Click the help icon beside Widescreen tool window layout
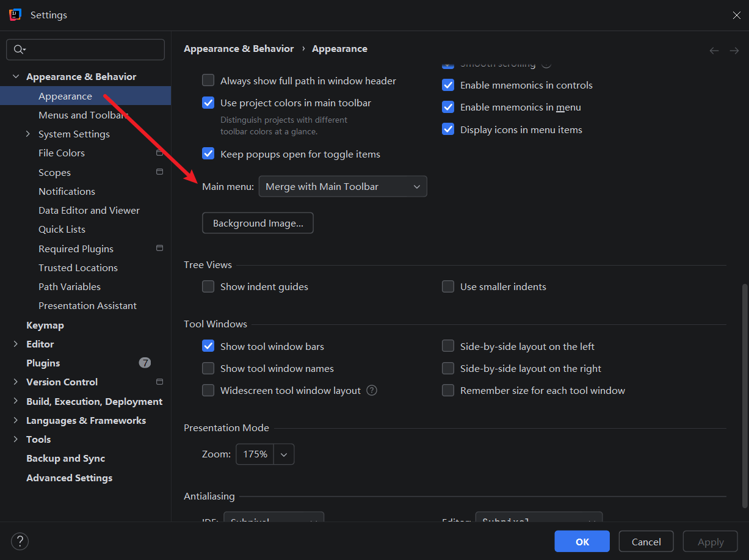 point(372,390)
